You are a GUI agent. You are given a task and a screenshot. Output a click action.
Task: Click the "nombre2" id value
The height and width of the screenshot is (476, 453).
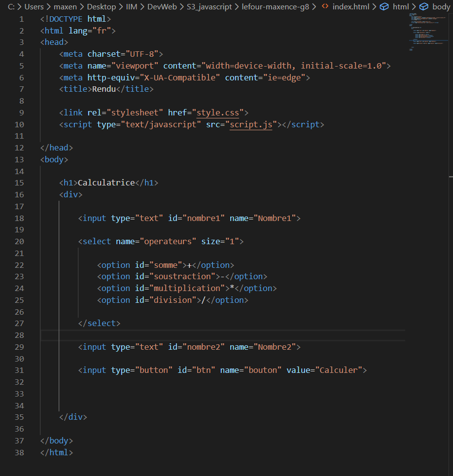pos(203,347)
